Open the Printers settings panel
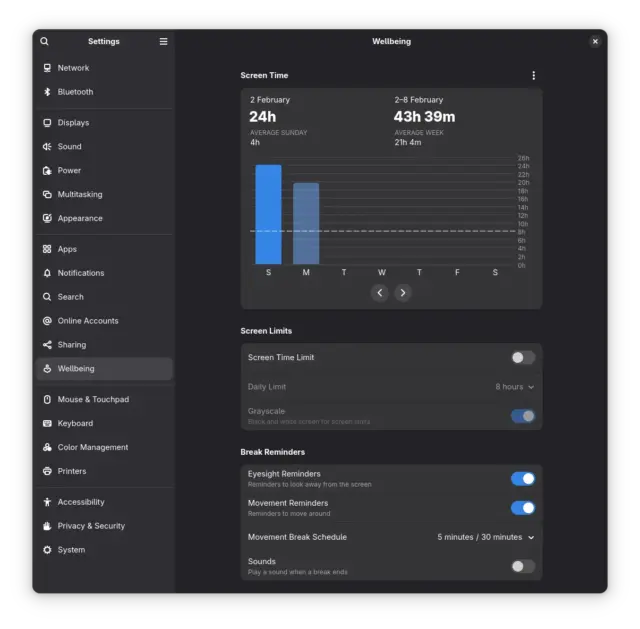This screenshot has height=629, width=640. point(104,471)
